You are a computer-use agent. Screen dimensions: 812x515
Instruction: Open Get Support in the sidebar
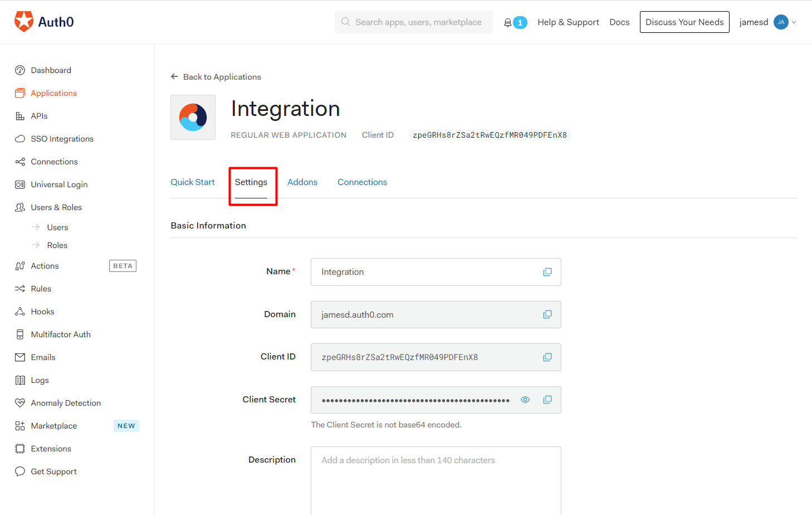[54, 472]
